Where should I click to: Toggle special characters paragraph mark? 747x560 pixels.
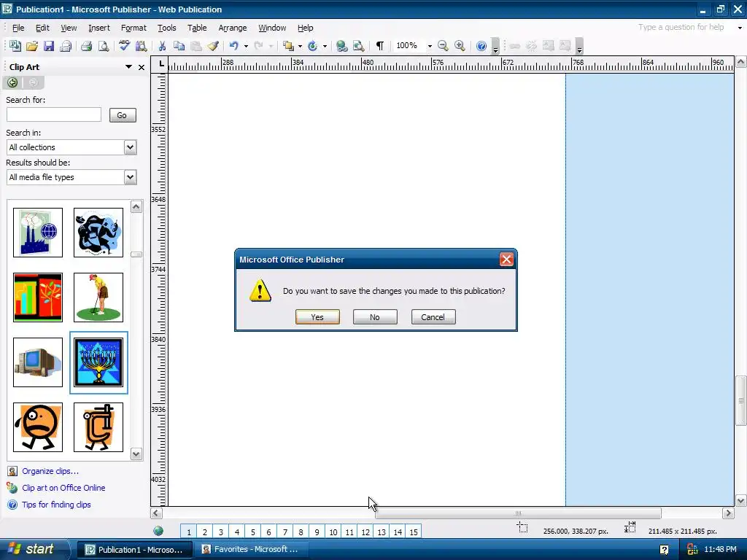[379, 46]
